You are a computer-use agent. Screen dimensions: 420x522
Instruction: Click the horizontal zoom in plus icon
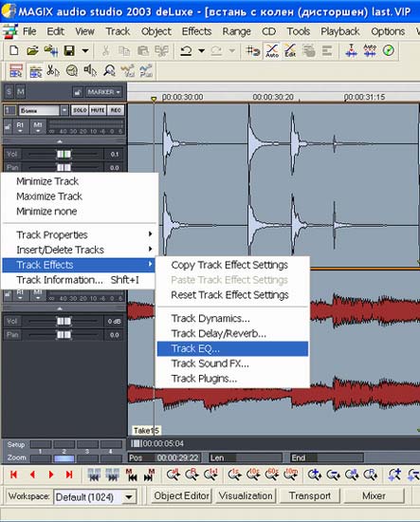point(315,475)
